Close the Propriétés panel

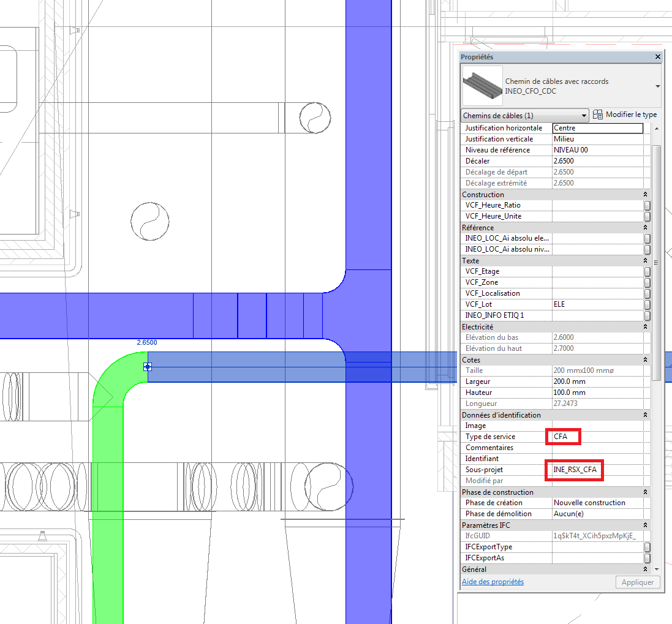click(x=658, y=57)
